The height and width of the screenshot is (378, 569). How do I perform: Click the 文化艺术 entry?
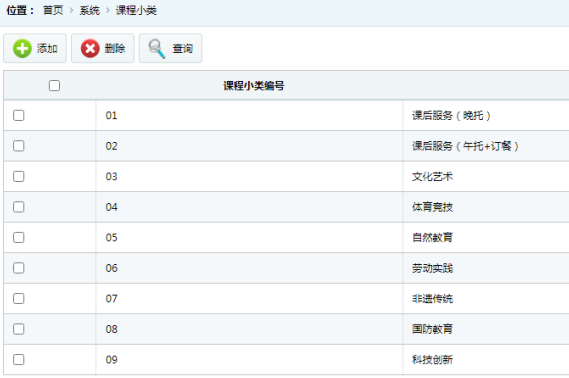(x=432, y=177)
